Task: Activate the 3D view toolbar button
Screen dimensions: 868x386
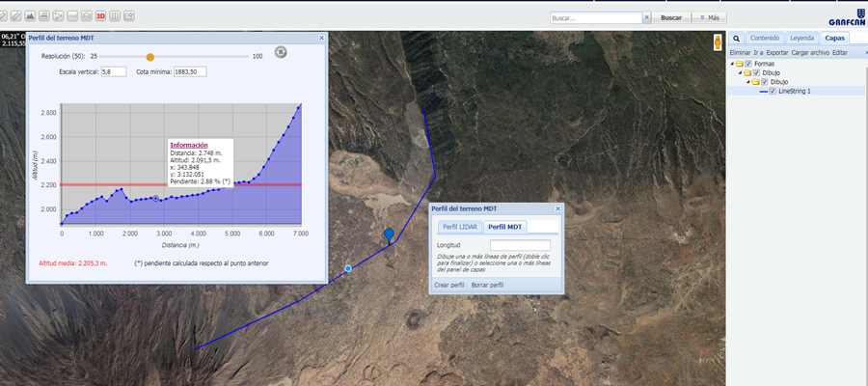Action: (x=100, y=16)
